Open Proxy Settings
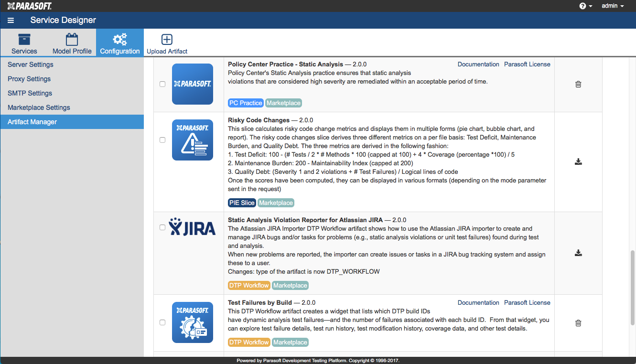The image size is (636, 364). [72, 79]
